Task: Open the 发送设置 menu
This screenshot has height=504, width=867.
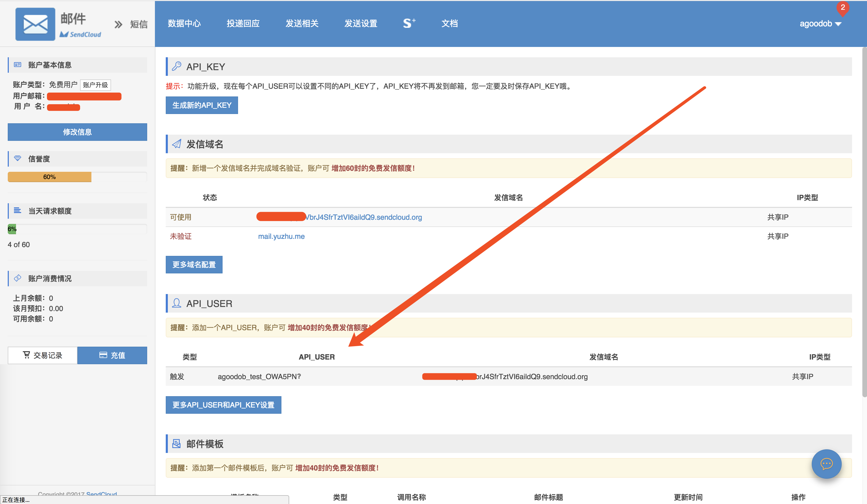Action: point(361,23)
